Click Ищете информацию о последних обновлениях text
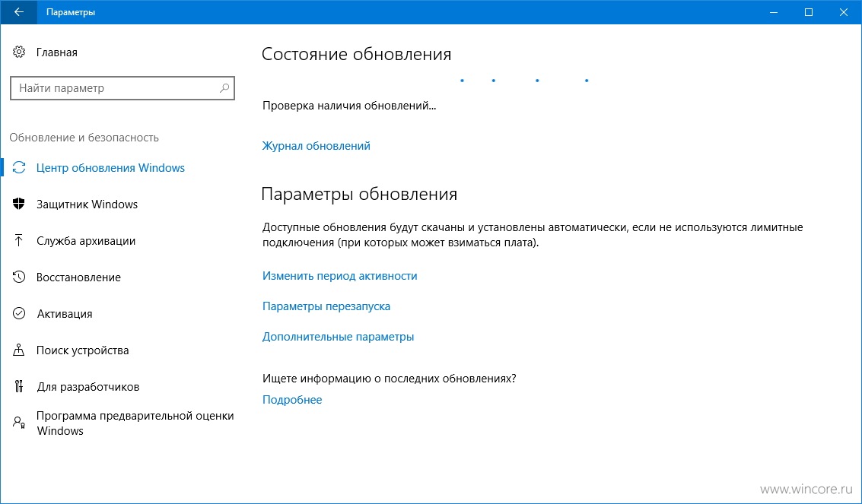The height and width of the screenshot is (504, 862). (390, 379)
